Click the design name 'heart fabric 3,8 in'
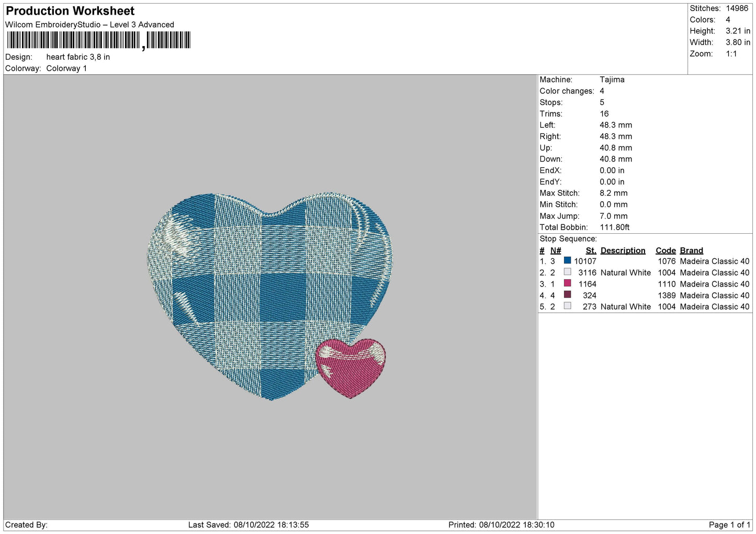756x534 pixels. pyautogui.click(x=78, y=57)
